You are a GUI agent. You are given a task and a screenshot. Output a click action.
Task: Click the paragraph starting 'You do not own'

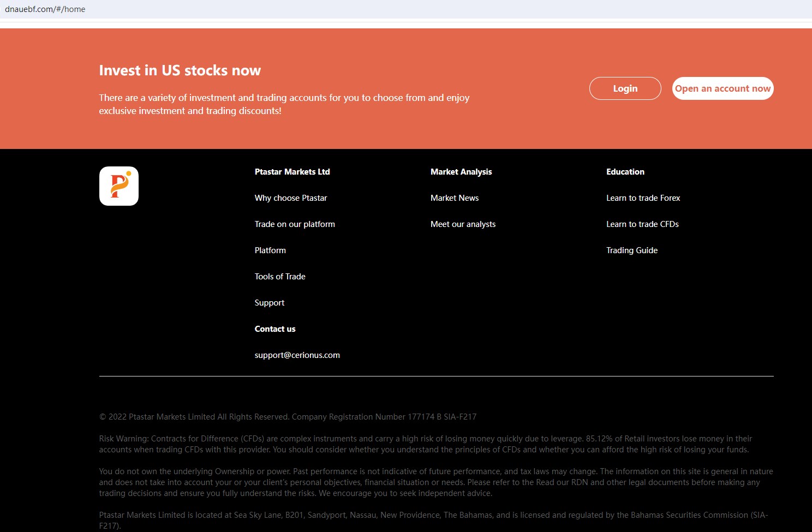click(x=436, y=482)
